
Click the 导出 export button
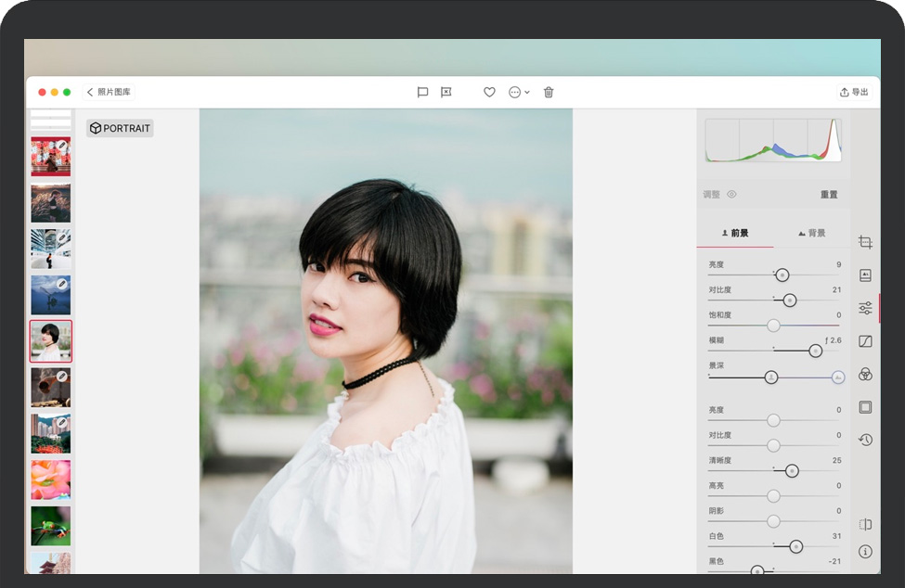[x=854, y=92]
